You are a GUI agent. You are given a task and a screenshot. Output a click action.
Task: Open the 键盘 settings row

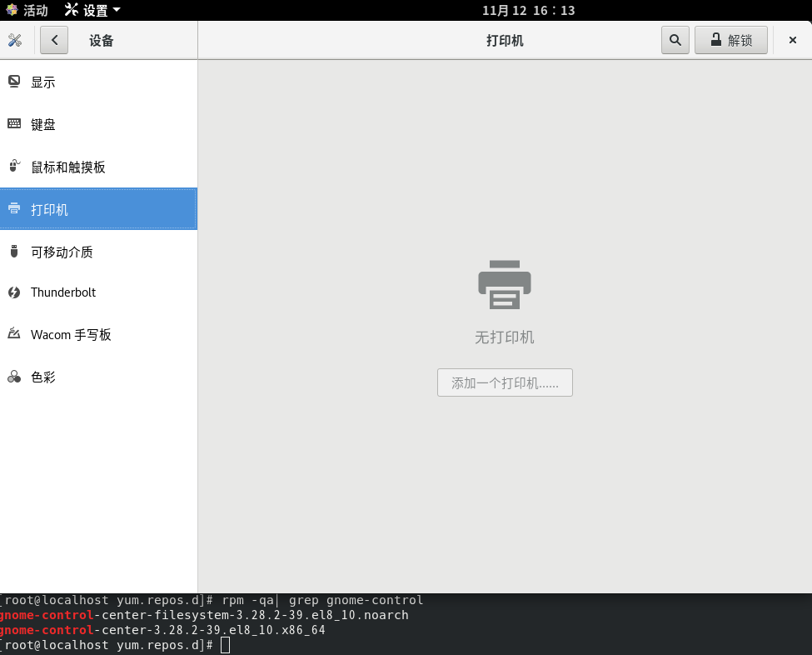coord(98,124)
